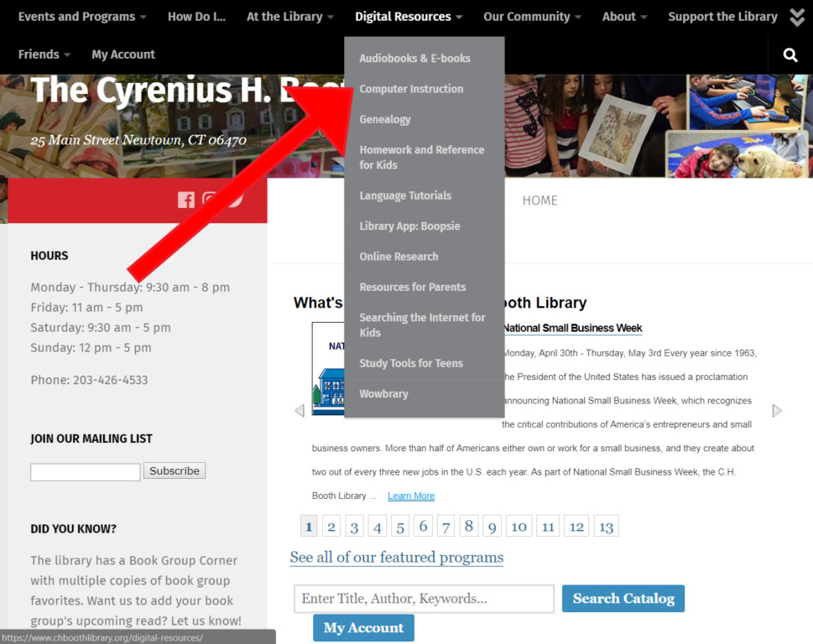The image size is (813, 644).
Task: Jump to featured slide 5
Action: click(400, 527)
